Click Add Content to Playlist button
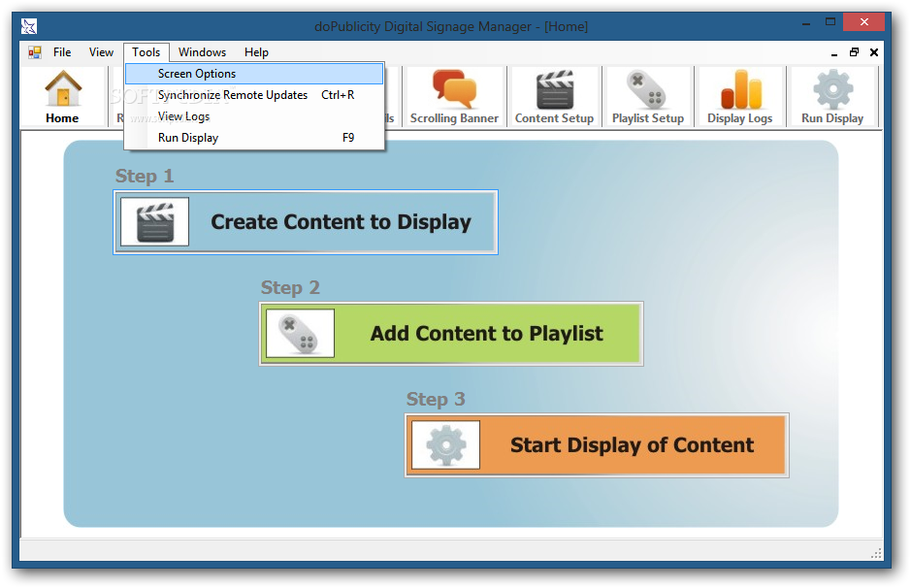The width and height of the screenshot is (911, 588). coord(451,334)
